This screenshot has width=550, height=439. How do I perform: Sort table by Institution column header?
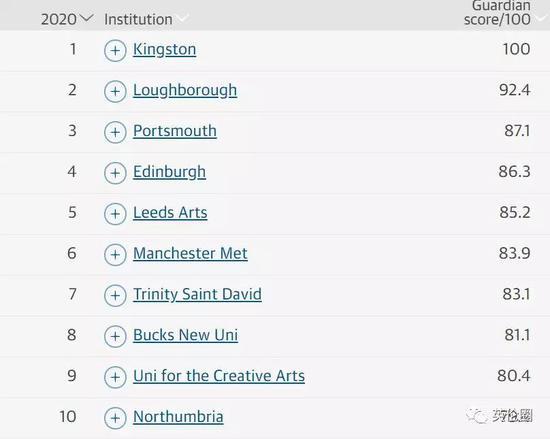tap(138, 19)
